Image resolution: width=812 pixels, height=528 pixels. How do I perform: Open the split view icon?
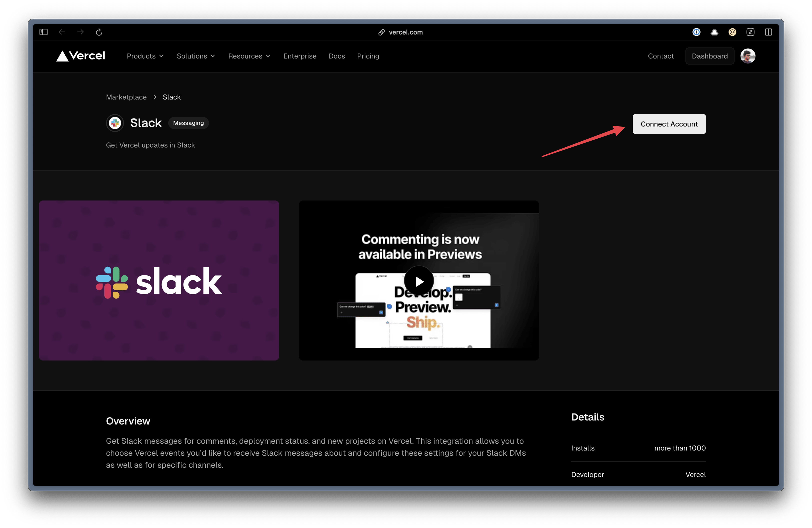click(768, 32)
